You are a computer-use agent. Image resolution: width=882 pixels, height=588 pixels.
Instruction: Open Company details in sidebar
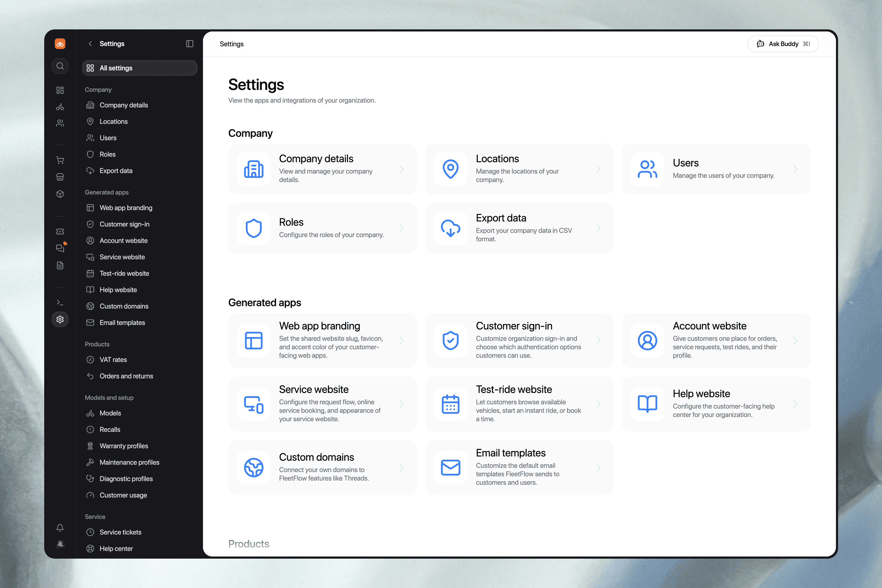pyautogui.click(x=139, y=105)
